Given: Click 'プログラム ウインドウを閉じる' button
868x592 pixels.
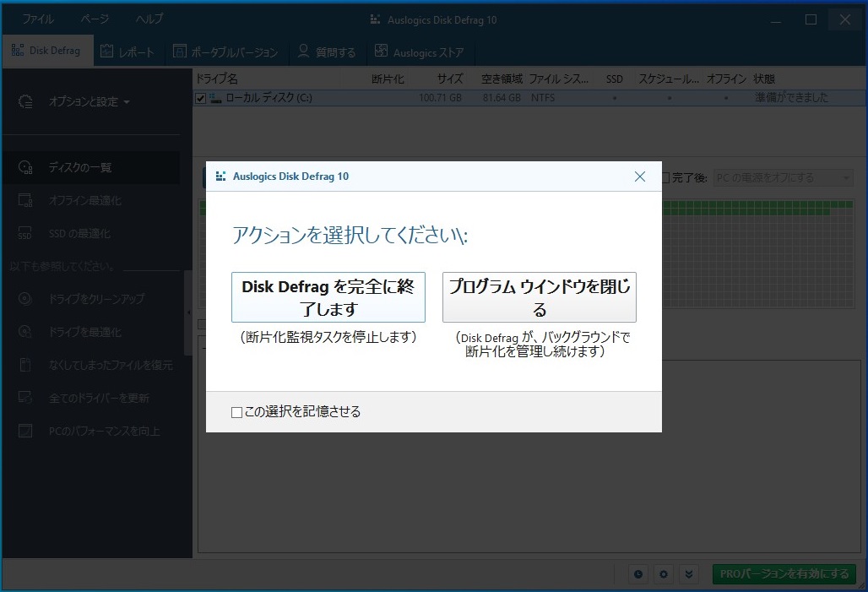Looking at the screenshot, I should pyautogui.click(x=540, y=297).
